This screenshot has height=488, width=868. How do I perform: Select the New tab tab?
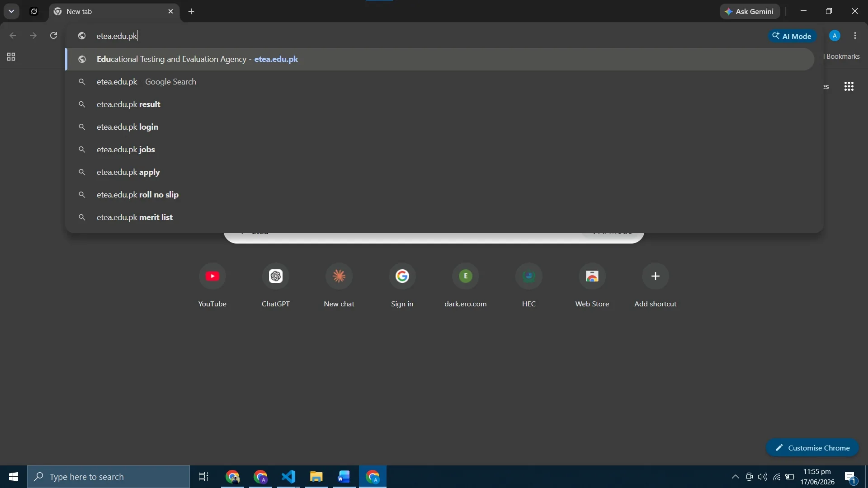[x=113, y=11]
